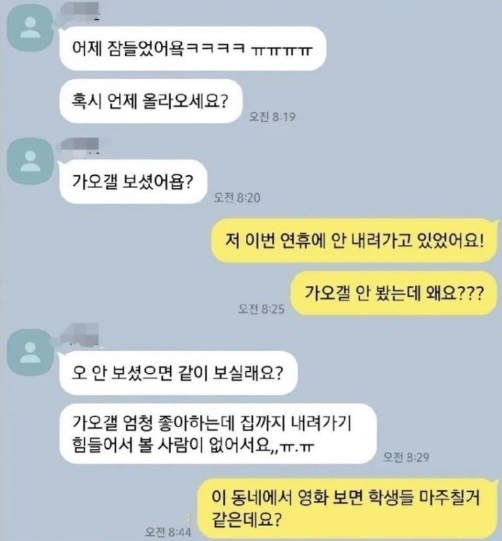Select yellow bubble '가오갤 안 봤는데 왜요???'

[394, 293]
